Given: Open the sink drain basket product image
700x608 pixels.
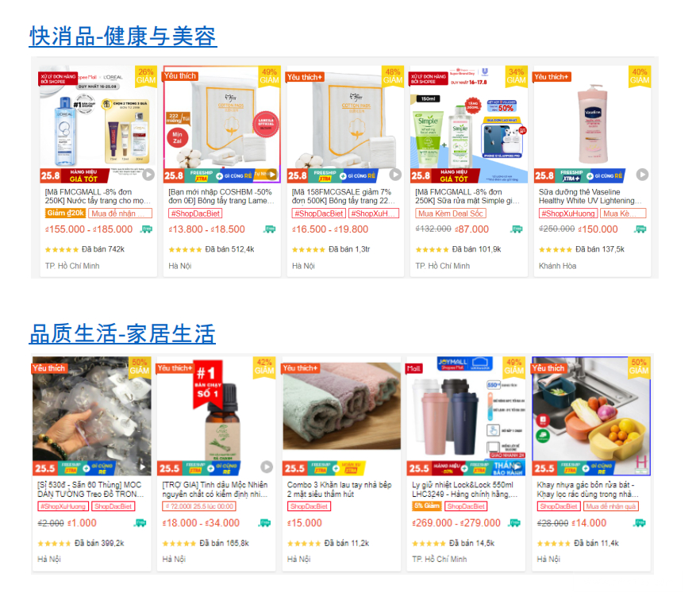Looking at the screenshot, I should click(591, 416).
